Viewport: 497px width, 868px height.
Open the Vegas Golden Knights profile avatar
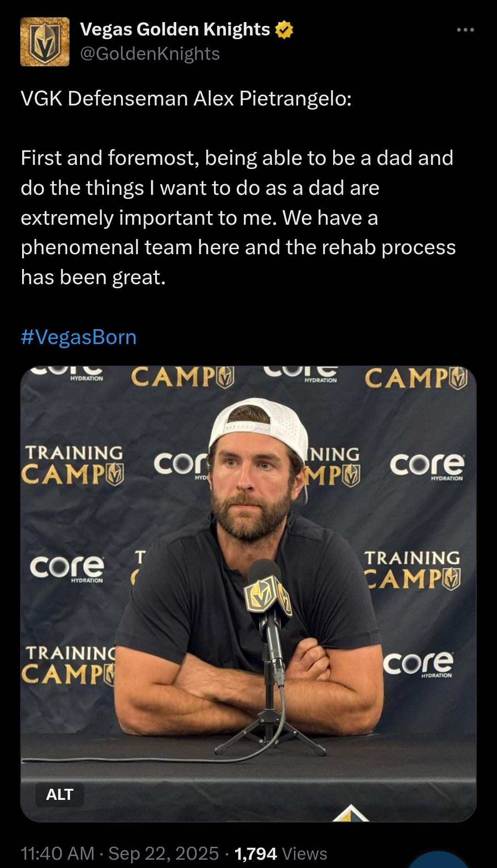[x=45, y=42]
